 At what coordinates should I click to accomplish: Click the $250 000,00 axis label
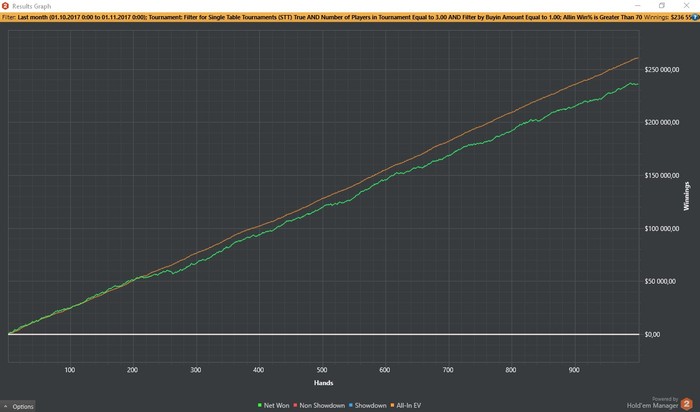[x=662, y=70]
